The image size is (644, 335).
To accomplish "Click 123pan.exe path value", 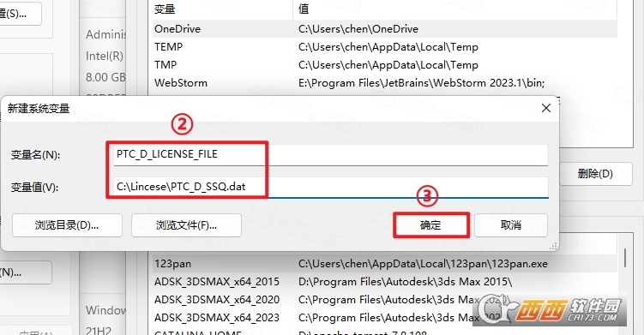I will [423, 264].
